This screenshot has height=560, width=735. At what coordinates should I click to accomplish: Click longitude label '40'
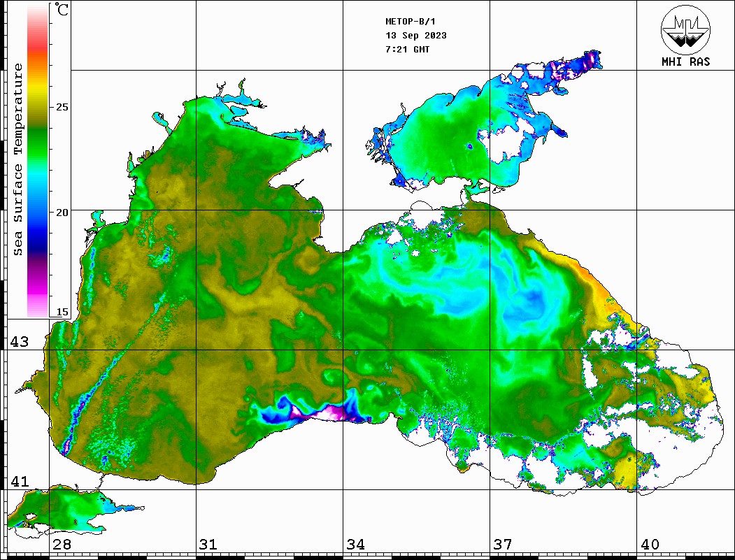tap(649, 544)
